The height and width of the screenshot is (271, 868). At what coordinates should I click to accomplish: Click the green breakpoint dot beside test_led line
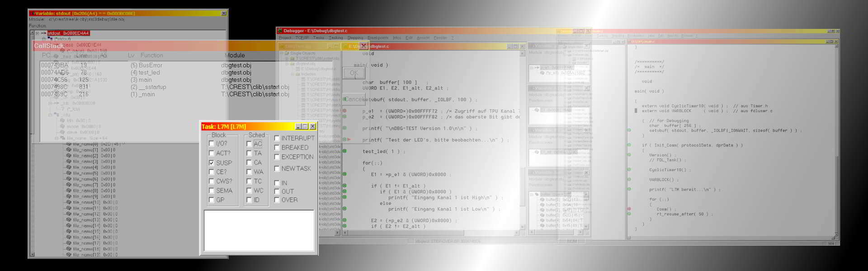pyautogui.click(x=344, y=151)
